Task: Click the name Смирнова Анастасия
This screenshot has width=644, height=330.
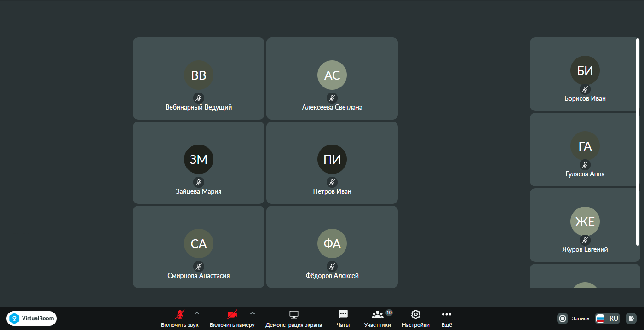Action: (199, 276)
